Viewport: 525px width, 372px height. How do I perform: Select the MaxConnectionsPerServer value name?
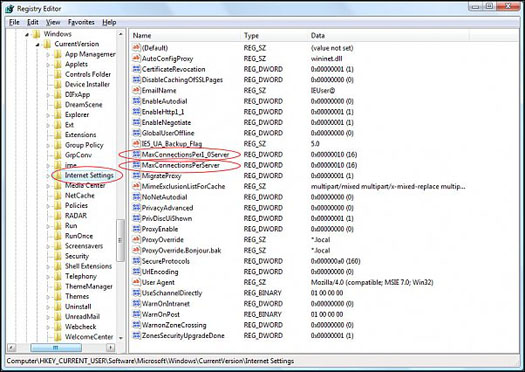[181, 165]
